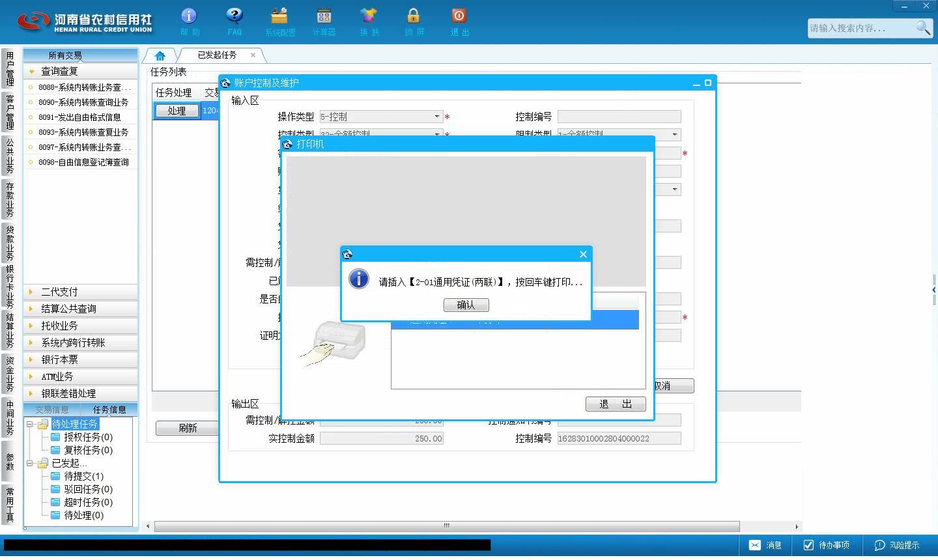The width and height of the screenshot is (938, 560).
Task: Expand the 结算公共查询 section
Action: 80,309
